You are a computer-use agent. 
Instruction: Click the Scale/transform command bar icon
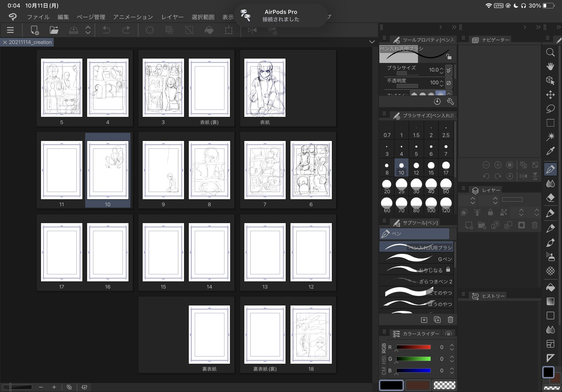click(229, 30)
